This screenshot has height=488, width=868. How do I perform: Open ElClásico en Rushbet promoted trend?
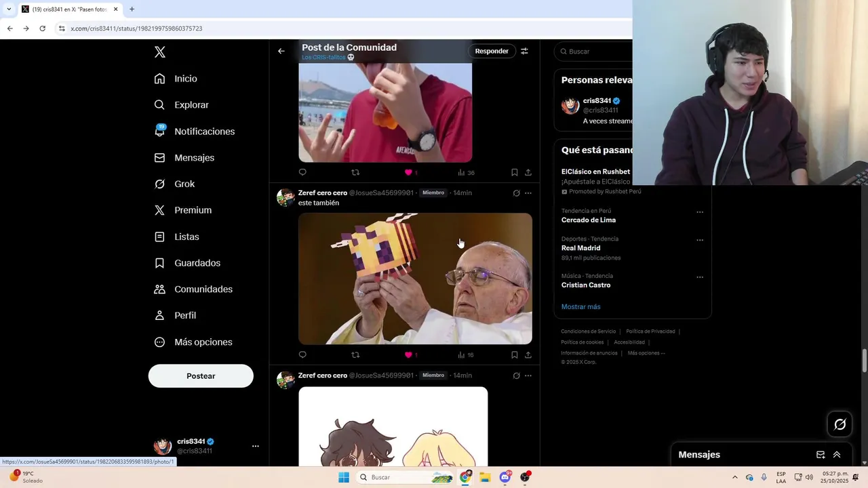595,172
